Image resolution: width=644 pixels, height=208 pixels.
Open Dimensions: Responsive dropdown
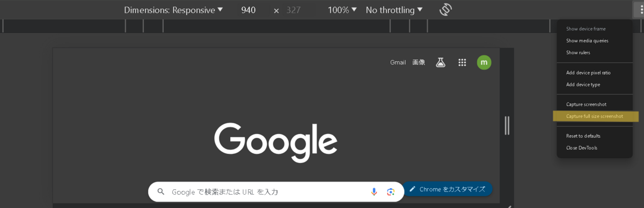tap(173, 10)
